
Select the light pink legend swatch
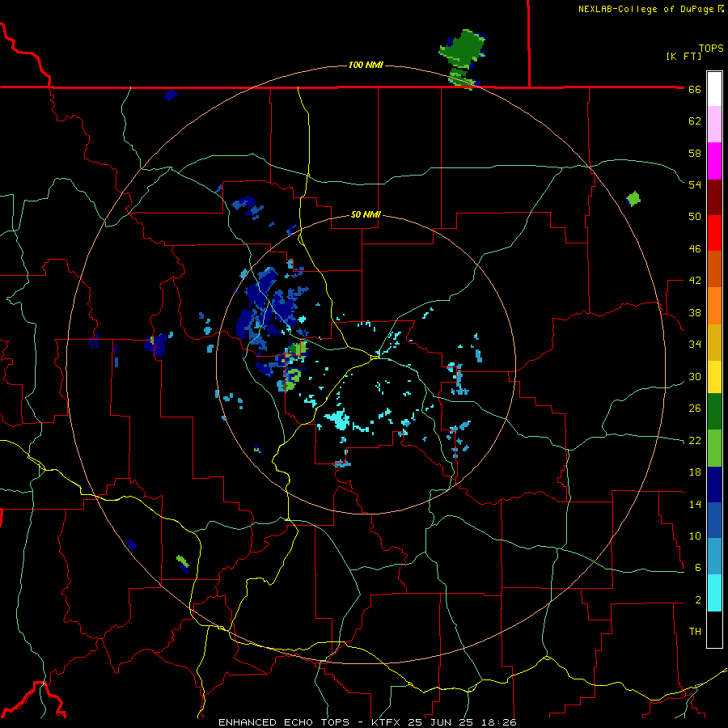pos(714,125)
